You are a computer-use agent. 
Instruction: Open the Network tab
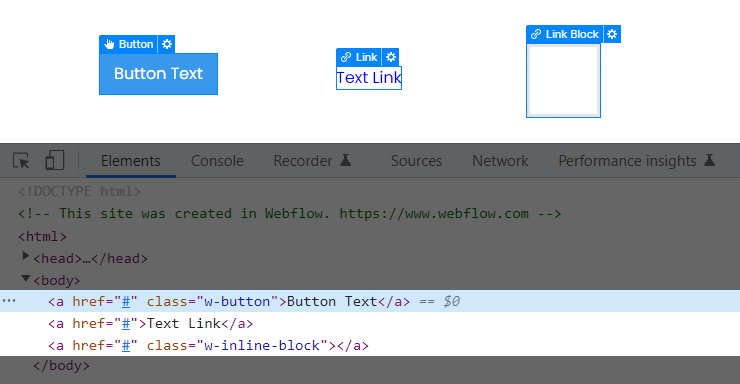(x=500, y=161)
